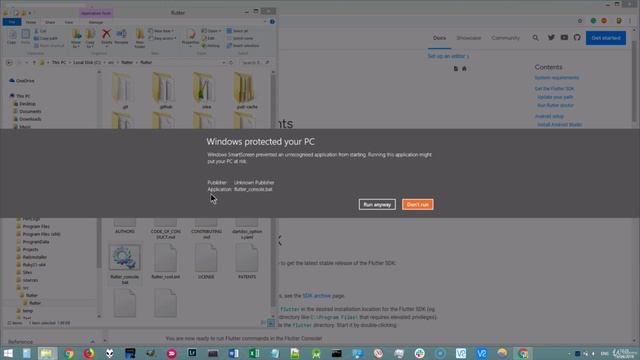Switch to File Explorer on the taskbar
The height and width of the screenshot is (360, 640).
coord(47,353)
